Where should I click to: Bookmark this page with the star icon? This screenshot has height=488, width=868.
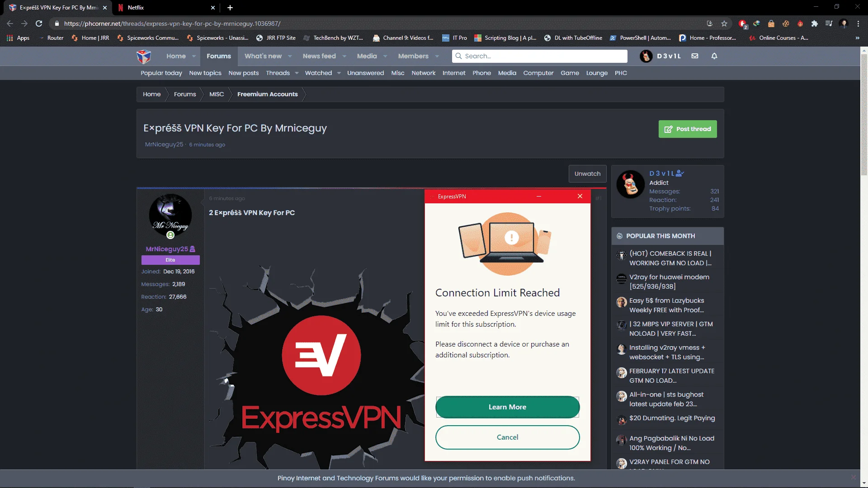724,23
